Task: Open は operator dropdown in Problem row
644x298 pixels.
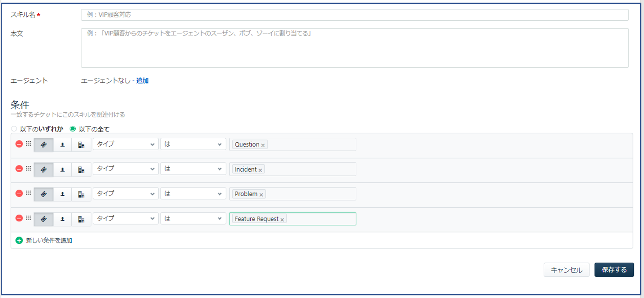Action: pos(193,193)
